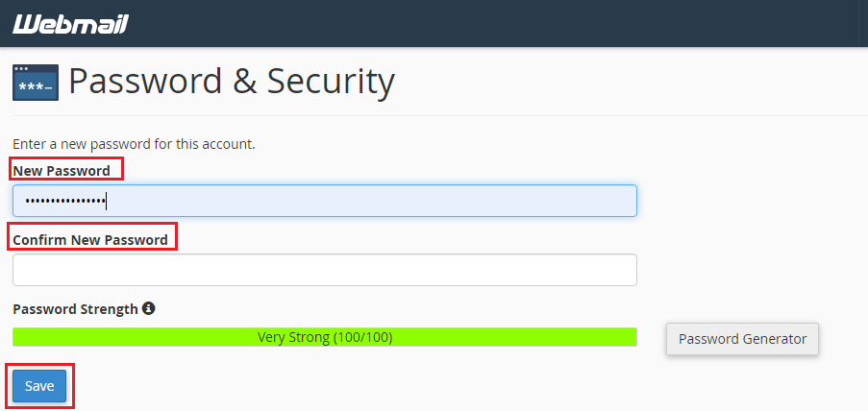
Task: Click the green password strength meter
Action: (324, 337)
